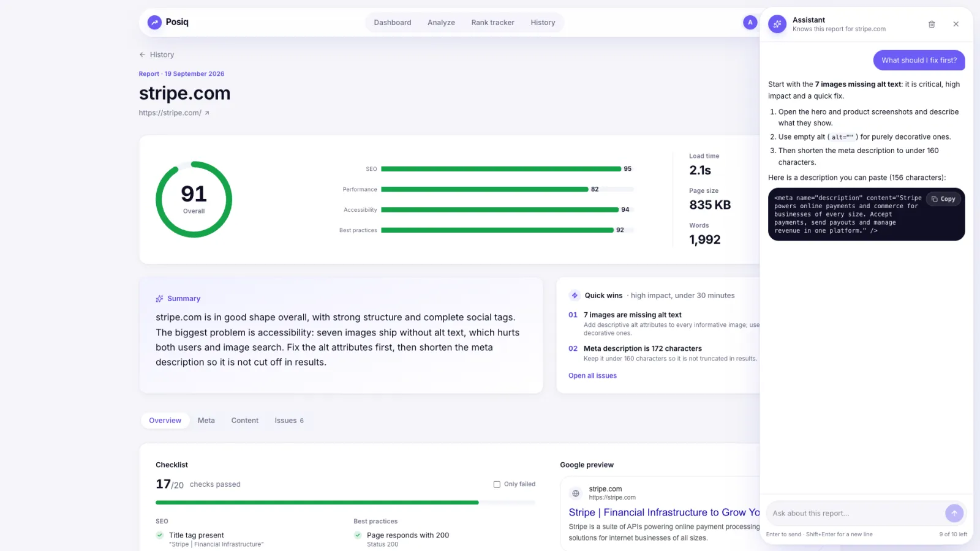Click the Posiq logo icon

click(154, 22)
